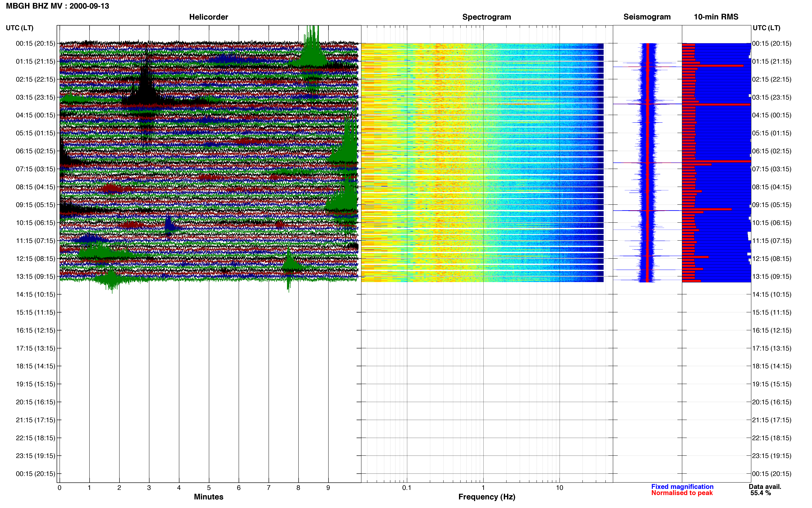
Task: Click the right '12:15 (08:15)' time label
Action: click(x=772, y=259)
